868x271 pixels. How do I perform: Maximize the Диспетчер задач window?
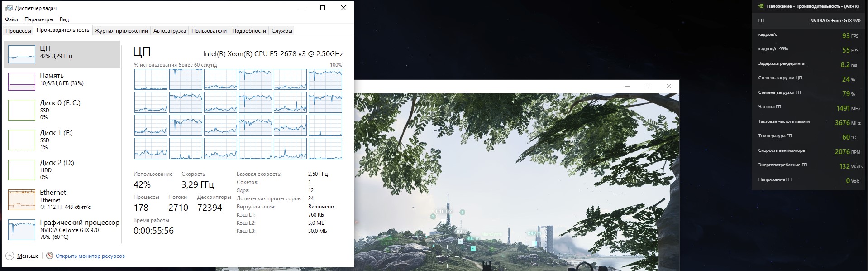(323, 8)
